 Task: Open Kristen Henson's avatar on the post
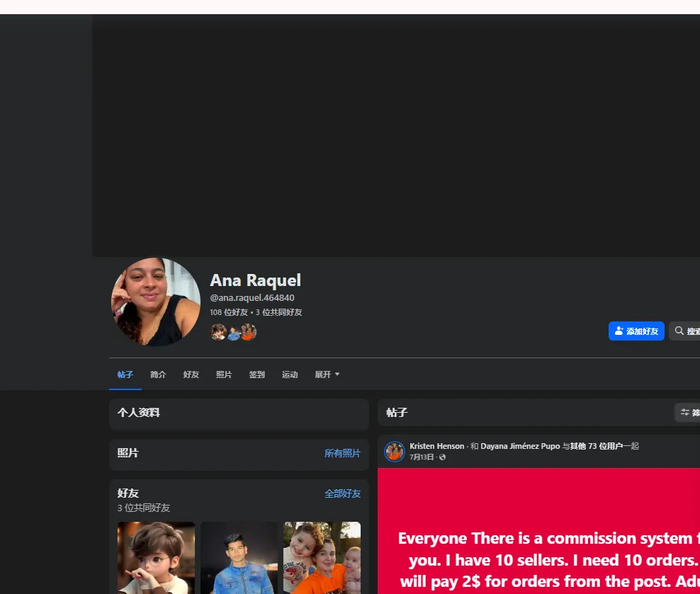[x=395, y=451]
